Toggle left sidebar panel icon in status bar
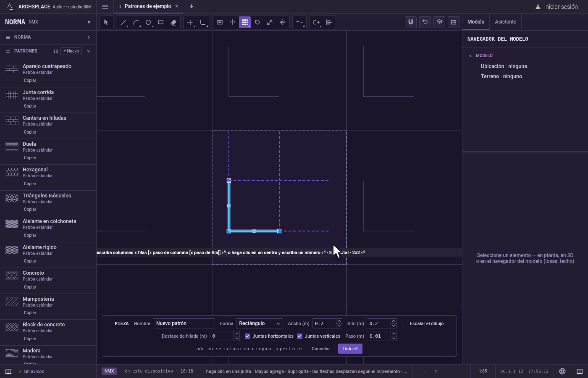588x378 pixels. point(8,371)
